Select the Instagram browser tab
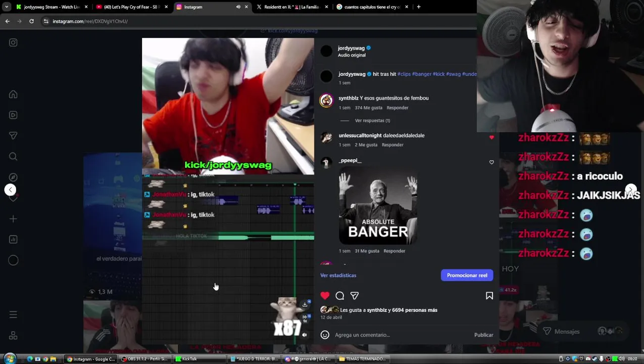Viewport: 644px width, 364px height. tap(212, 7)
